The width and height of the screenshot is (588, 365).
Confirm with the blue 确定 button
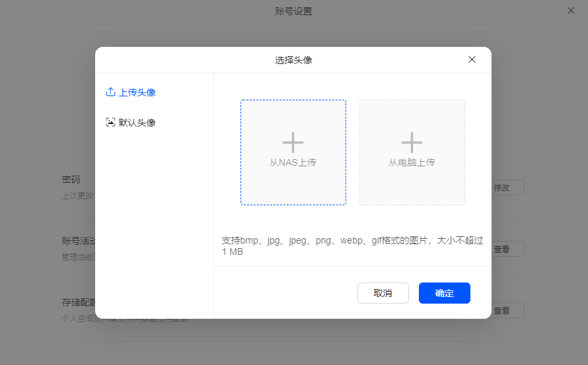tap(445, 293)
